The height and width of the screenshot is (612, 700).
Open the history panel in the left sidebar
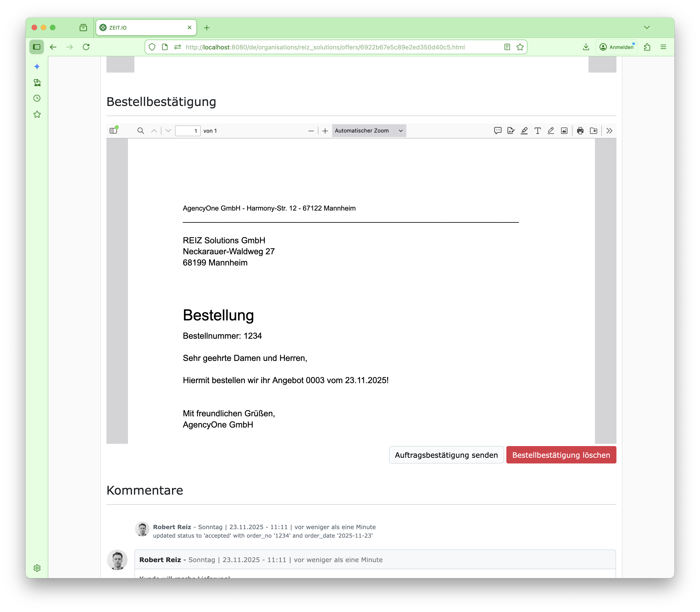[37, 98]
